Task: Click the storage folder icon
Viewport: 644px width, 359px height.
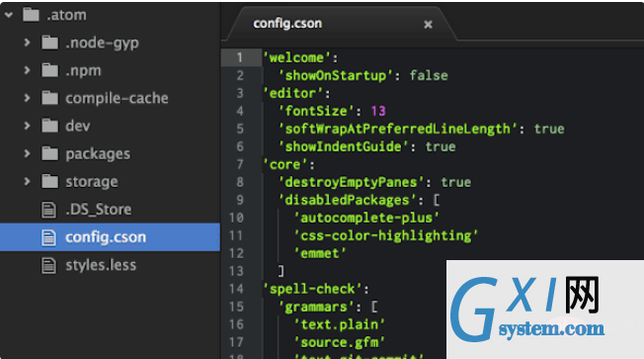Action: [49, 181]
